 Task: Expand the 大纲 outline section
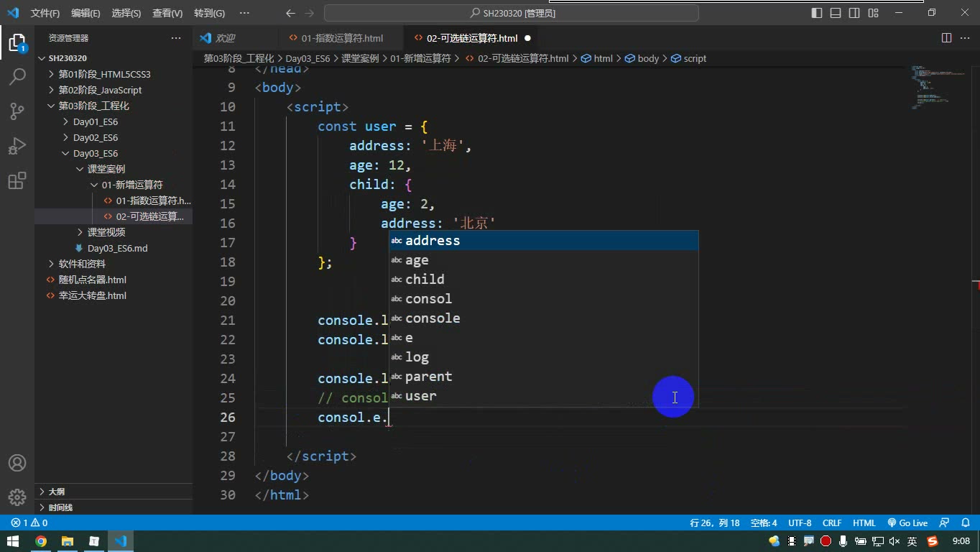pos(114,492)
